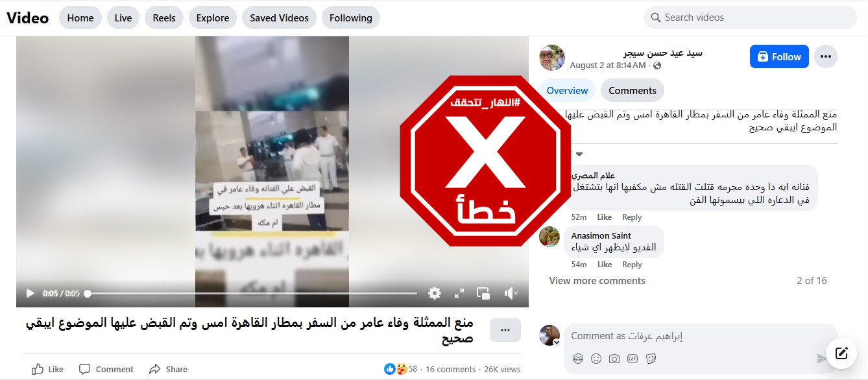Click the emoji icon in comment box
This screenshot has width=868, height=380.
coord(596,359)
